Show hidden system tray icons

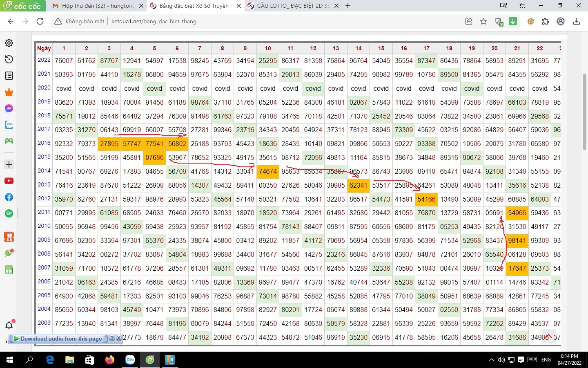[x=491, y=360]
